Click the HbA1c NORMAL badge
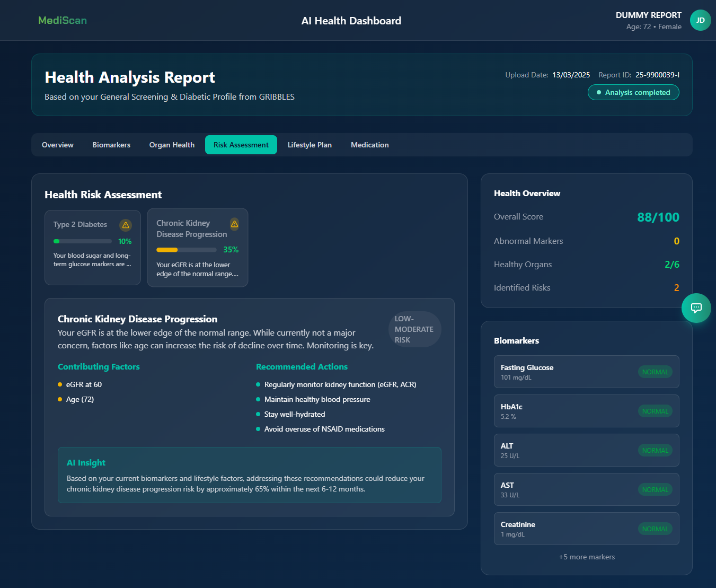The image size is (716, 588). pyautogui.click(x=655, y=411)
